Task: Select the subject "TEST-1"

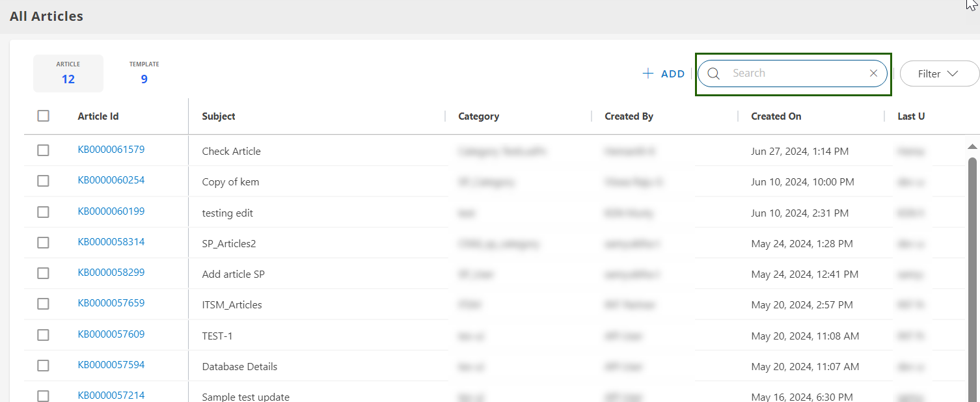Action: point(217,336)
